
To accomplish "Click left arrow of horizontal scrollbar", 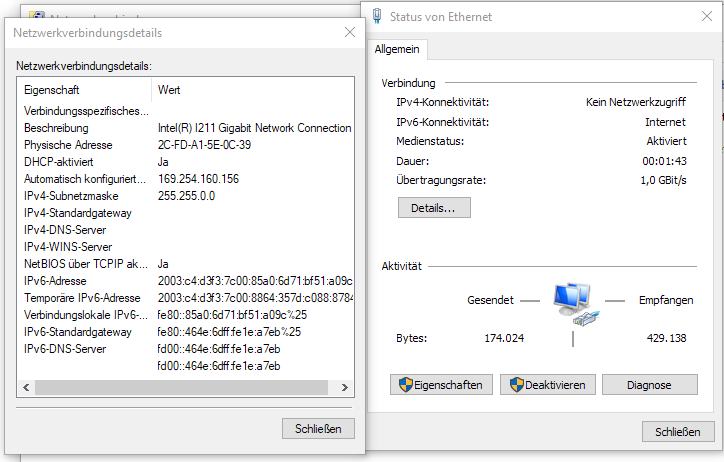I will [26, 387].
